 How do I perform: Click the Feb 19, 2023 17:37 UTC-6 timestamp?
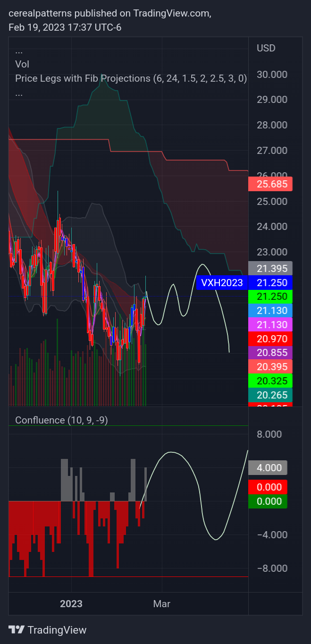click(65, 27)
